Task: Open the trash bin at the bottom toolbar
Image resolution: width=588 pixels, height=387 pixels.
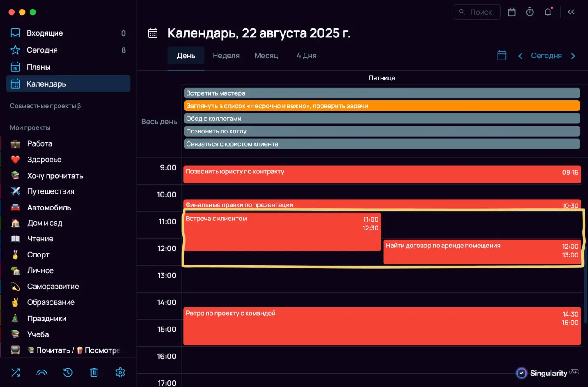Action: pyautogui.click(x=94, y=373)
